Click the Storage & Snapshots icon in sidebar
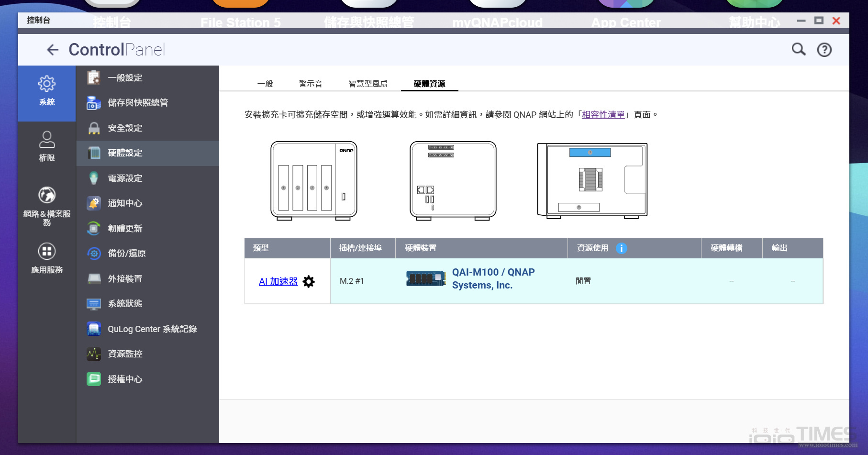 point(94,102)
